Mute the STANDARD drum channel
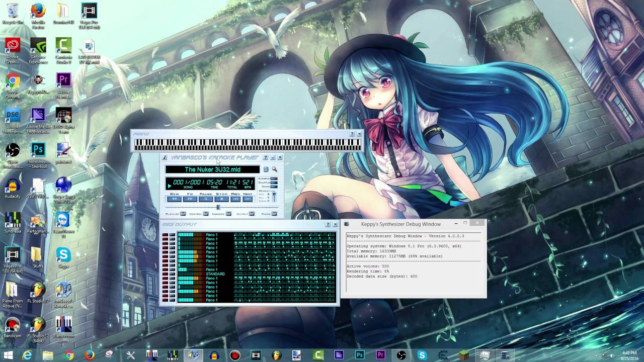 [x=165, y=274]
